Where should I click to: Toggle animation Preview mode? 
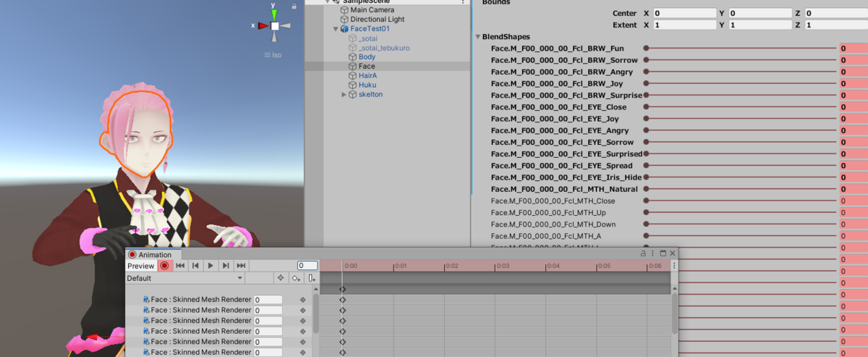tap(141, 266)
